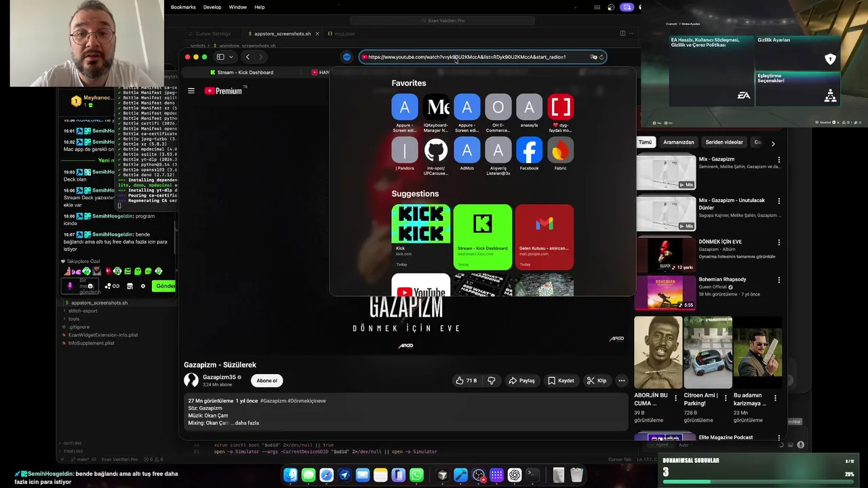This screenshot has width=868, height=488.
Task: Open the Safari sidebar dropdown chevron
Action: pyautogui.click(x=231, y=57)
